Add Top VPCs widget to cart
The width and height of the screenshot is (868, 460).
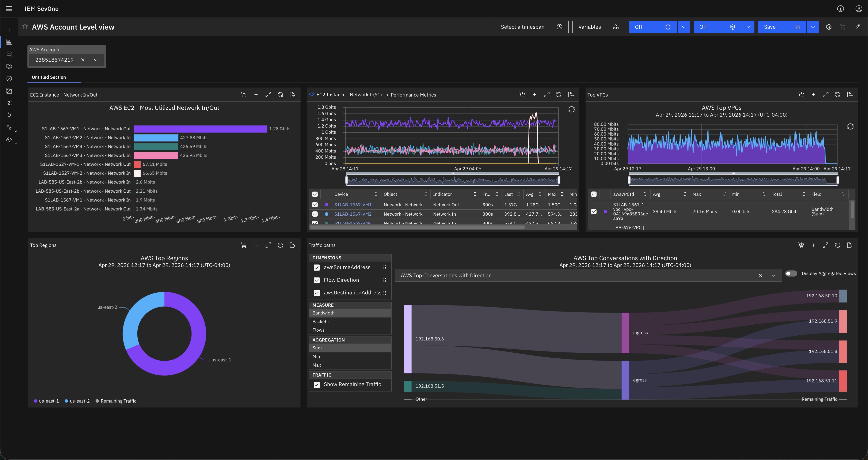[x=801, y=95]
